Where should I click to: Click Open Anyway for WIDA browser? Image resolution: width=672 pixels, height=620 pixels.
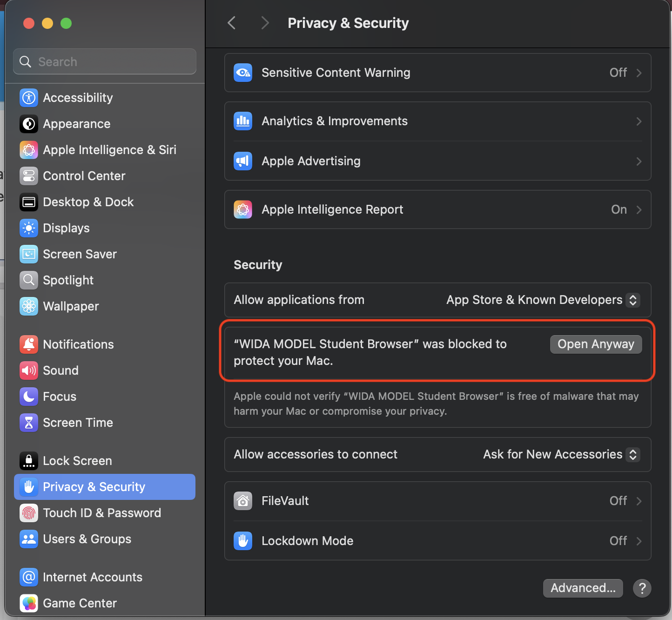point(596,344)
